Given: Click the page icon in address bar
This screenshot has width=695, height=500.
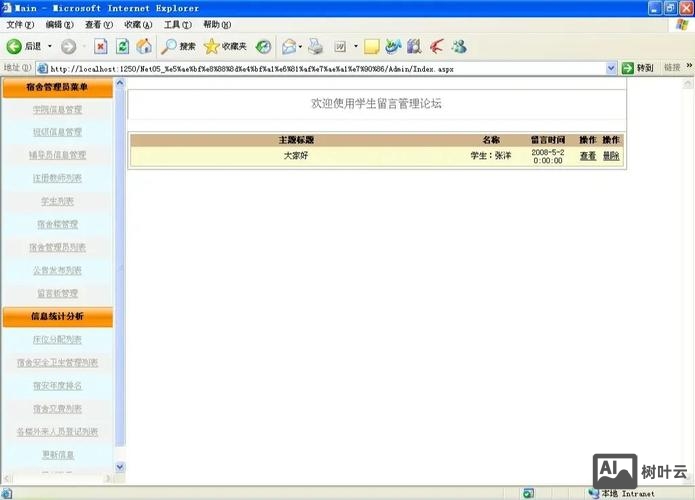Looking at the screenshot, I should [43, 68].
